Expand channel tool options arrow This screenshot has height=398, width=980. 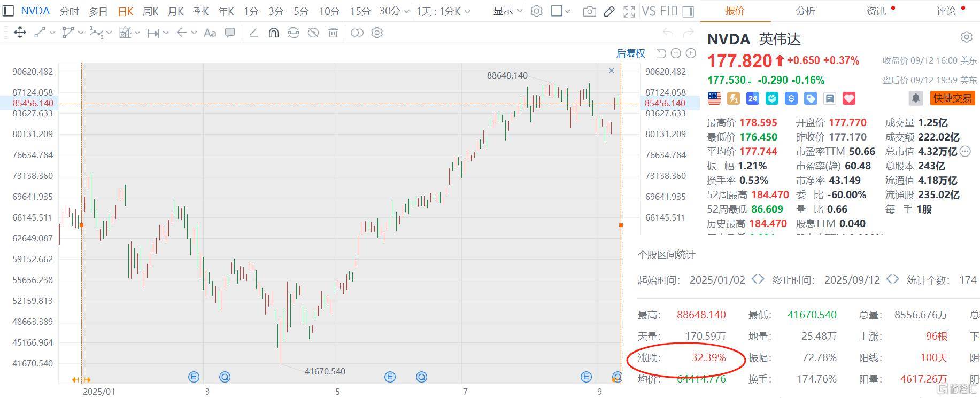point(81,33)
